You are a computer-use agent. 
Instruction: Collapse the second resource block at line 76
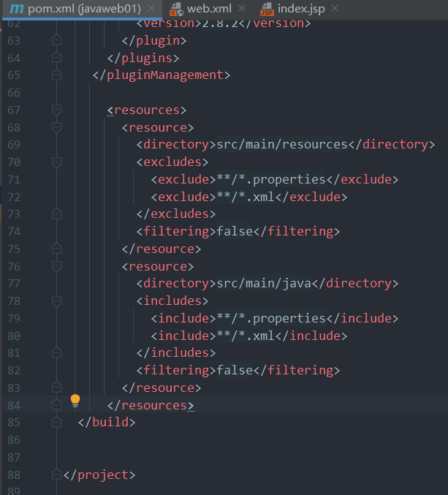pos(56,266)
